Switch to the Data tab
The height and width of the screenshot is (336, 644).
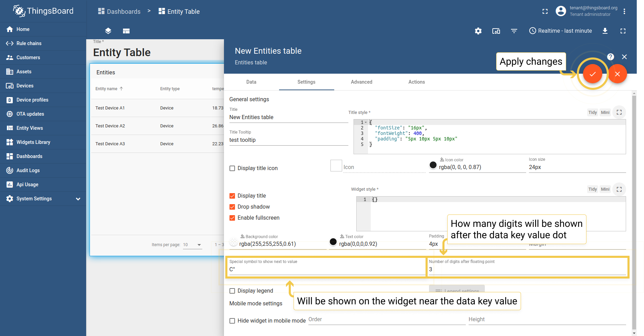[251, 82]
